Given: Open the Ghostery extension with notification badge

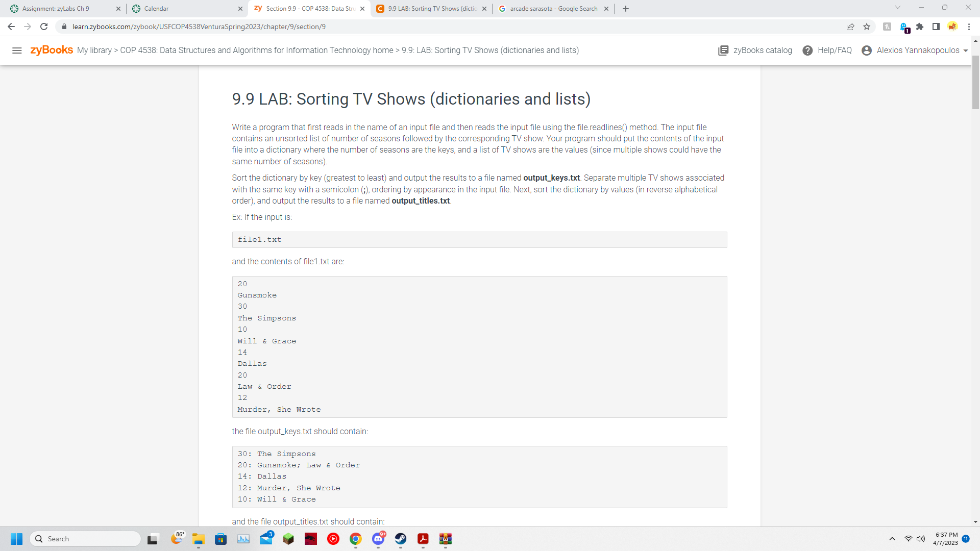Looking at the screenshot, I should [904, 27].
